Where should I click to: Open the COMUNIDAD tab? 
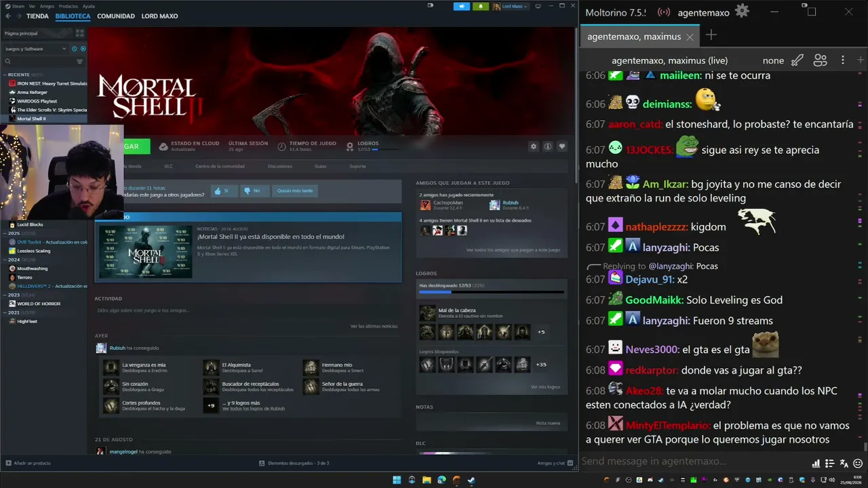[x=116, y=16]
